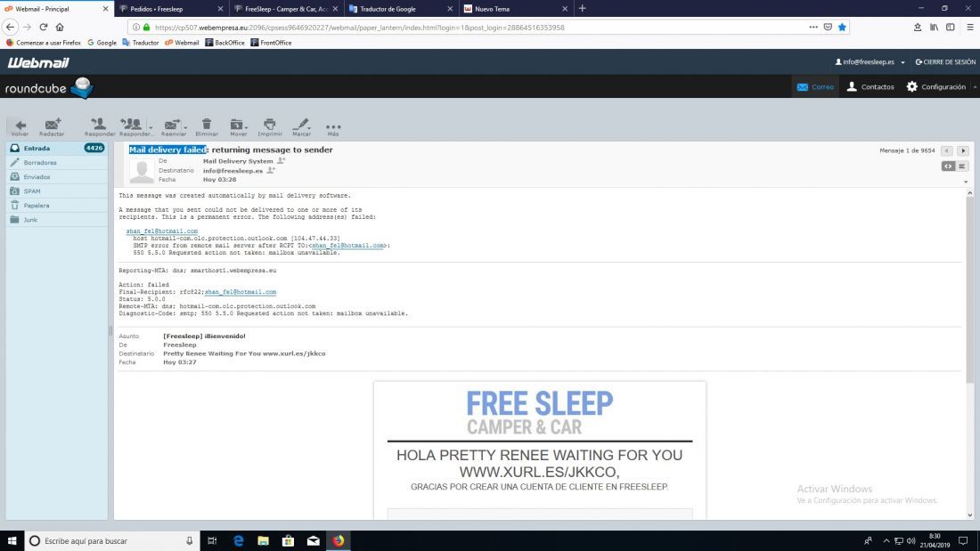Save page to Pocket
Image resolution: width=980 pixels, height=551 pixels.
[x=828, y=27]
